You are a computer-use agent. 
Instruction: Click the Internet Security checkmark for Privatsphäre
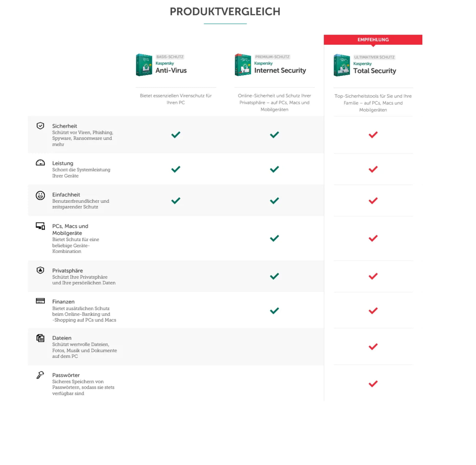(x=274, y=276)
